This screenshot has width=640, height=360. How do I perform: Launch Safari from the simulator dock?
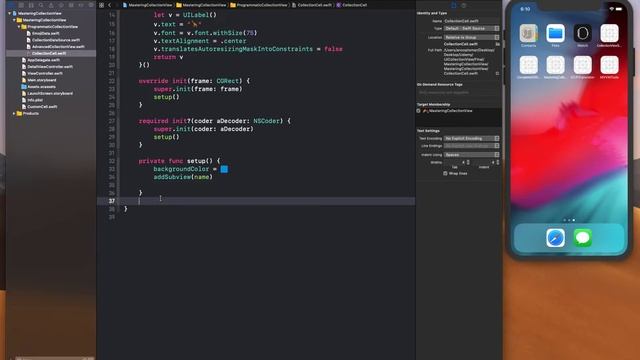[556, 238]
